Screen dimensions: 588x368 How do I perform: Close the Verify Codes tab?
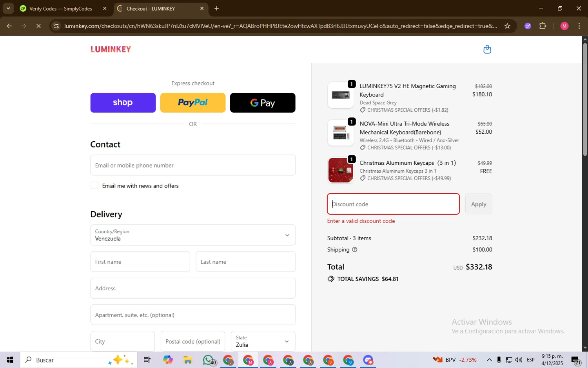(x=105, y=8)
